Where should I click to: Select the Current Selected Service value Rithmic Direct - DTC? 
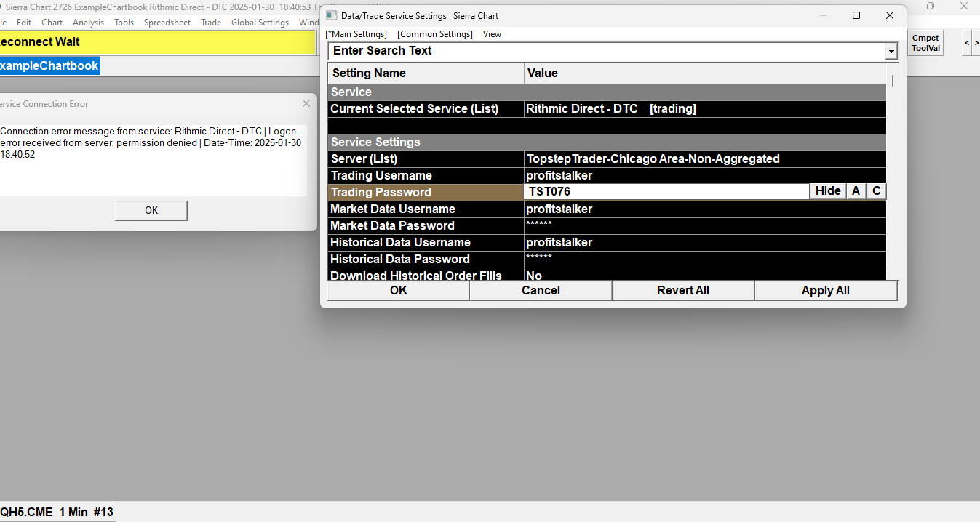705,108
